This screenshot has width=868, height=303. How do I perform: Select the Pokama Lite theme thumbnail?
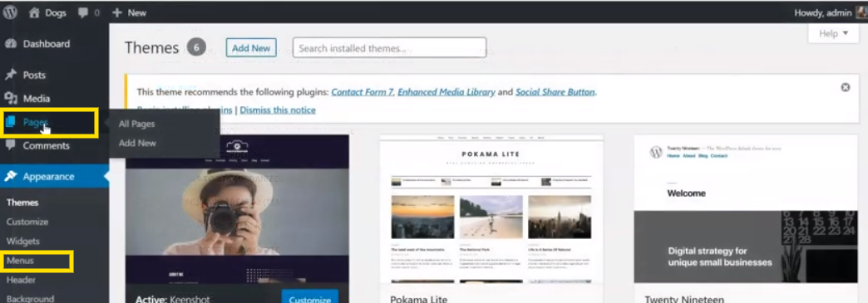[x=491, y=209]
